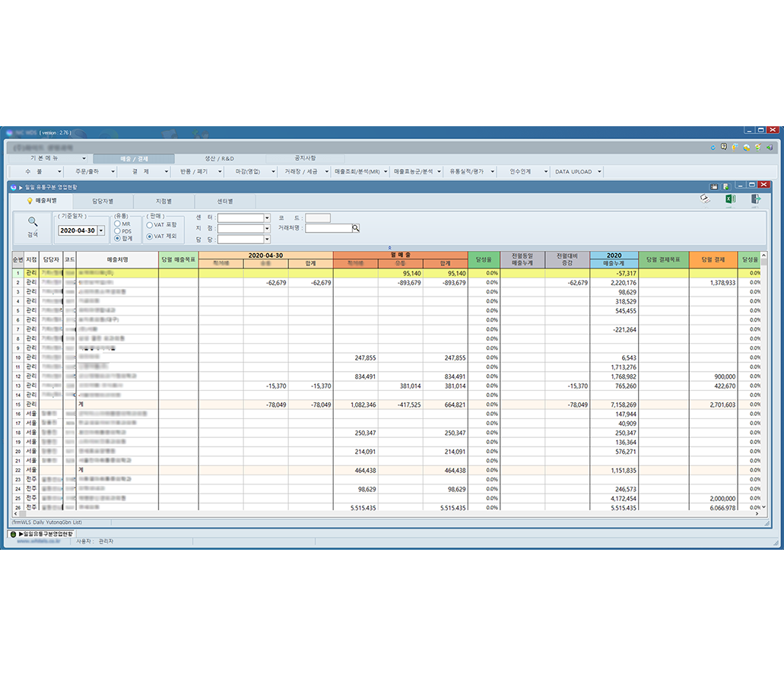Click the exit door icon
The width and height of the screenshot is (784, 676).
pos(755,199)
